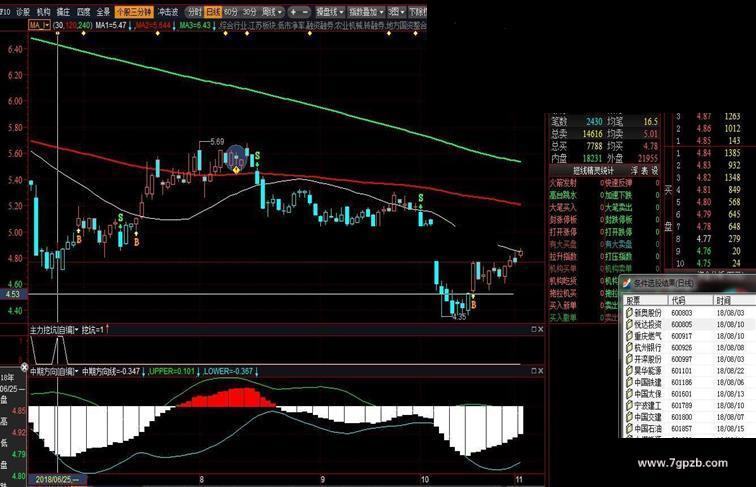The width and height of the screenshot is (756, 487).
Task: Click the orange B marker above 4.35 low
Action: pos(473,305)
